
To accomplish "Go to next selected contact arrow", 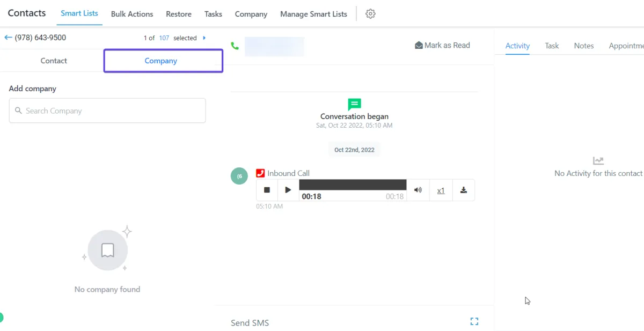I will pyautogui.click(x=204, y=38).
